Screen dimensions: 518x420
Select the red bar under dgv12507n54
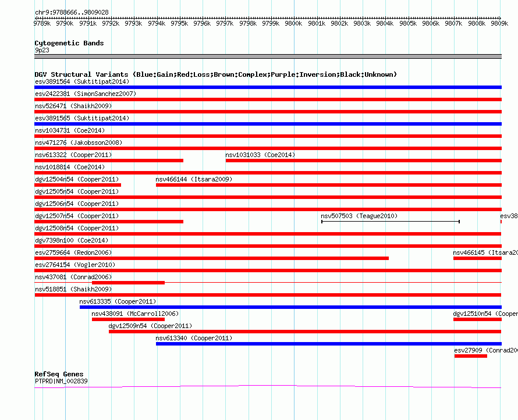coord(109,222)
